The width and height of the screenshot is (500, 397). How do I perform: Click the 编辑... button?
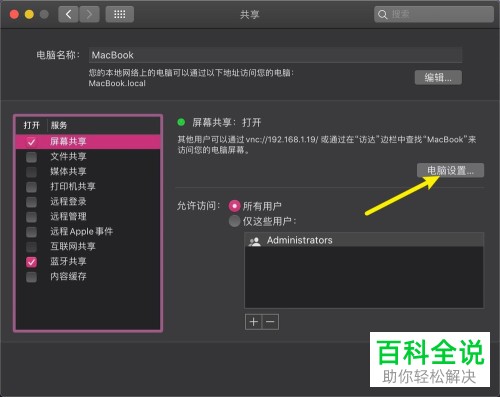pos(438,77)
